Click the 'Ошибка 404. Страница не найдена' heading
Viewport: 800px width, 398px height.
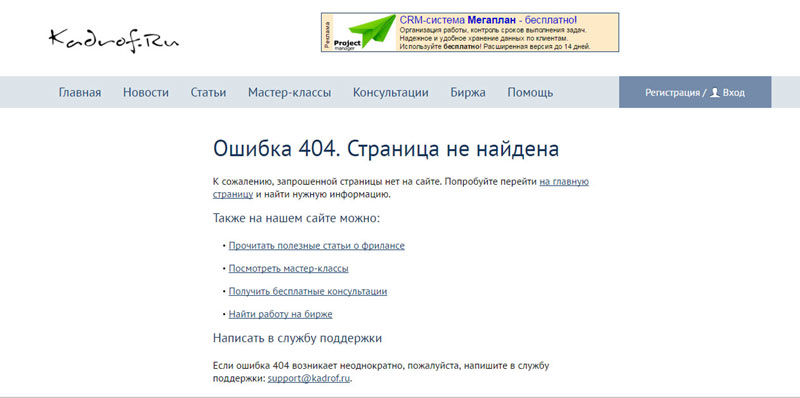tap(386, 149)
